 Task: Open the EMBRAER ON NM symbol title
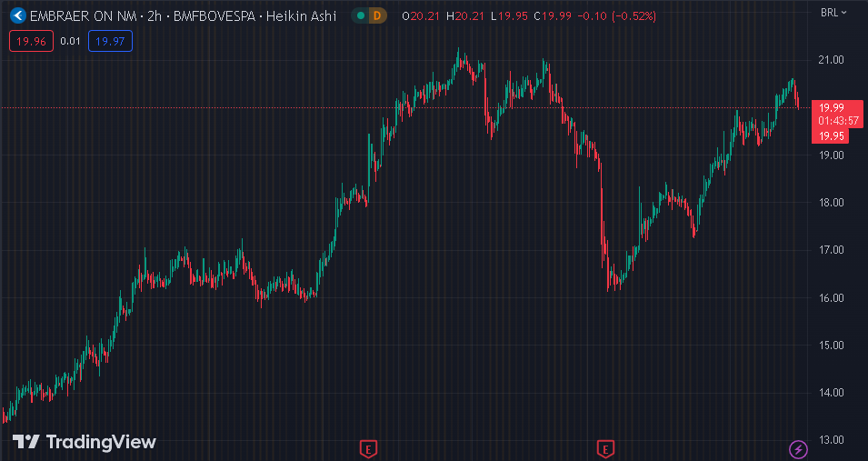tap(83, 16)
